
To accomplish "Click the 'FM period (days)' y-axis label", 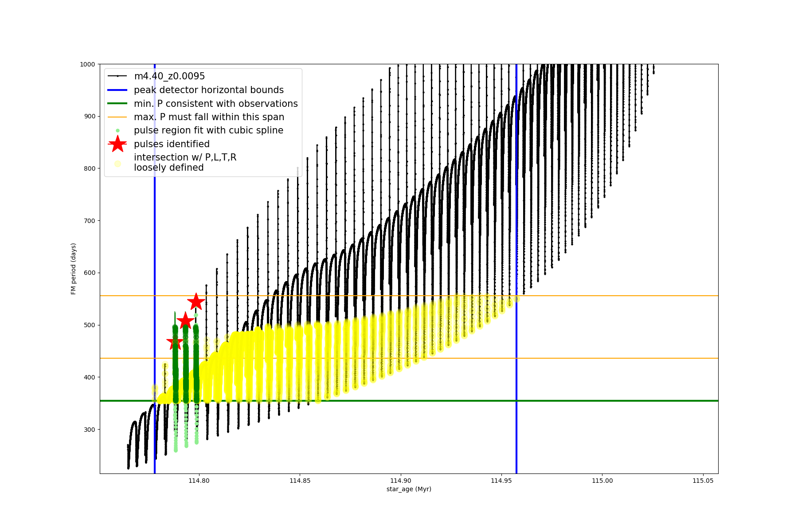I will coord(74,269).
